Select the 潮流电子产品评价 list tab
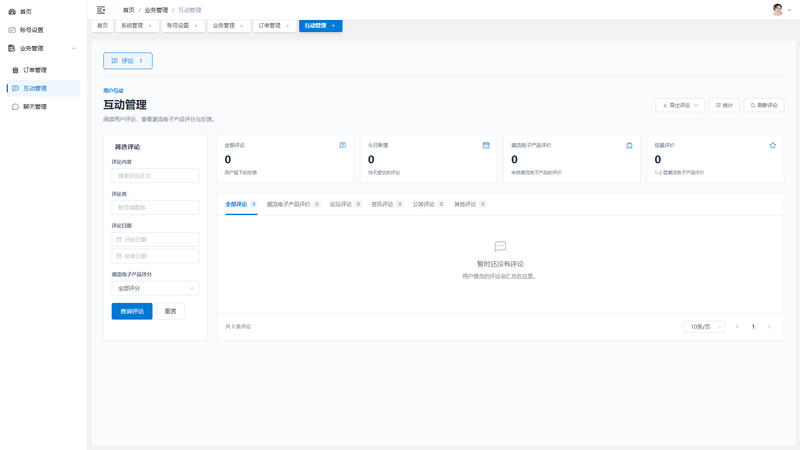Viewport: 800px width, 450px height. (293, 204)
